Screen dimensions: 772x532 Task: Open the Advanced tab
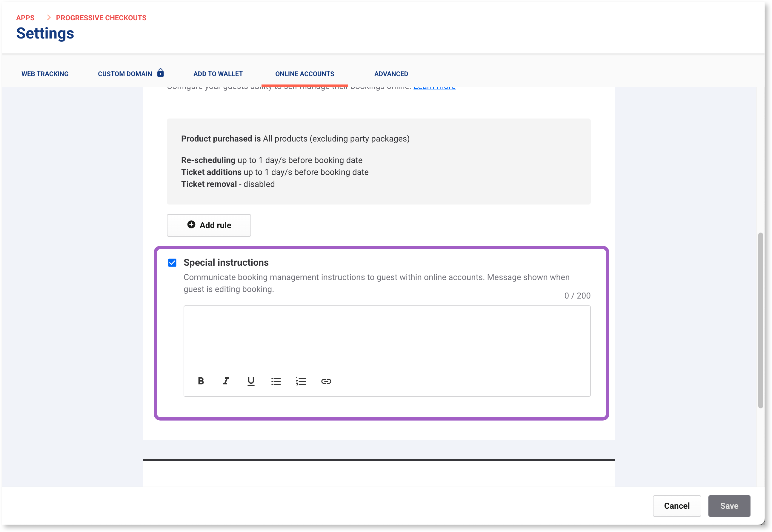(x=391, y=74)
